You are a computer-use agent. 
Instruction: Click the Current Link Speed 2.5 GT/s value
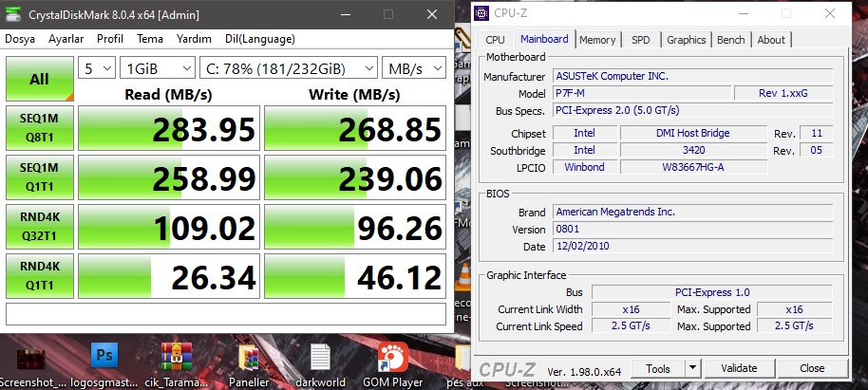(632, 325)
